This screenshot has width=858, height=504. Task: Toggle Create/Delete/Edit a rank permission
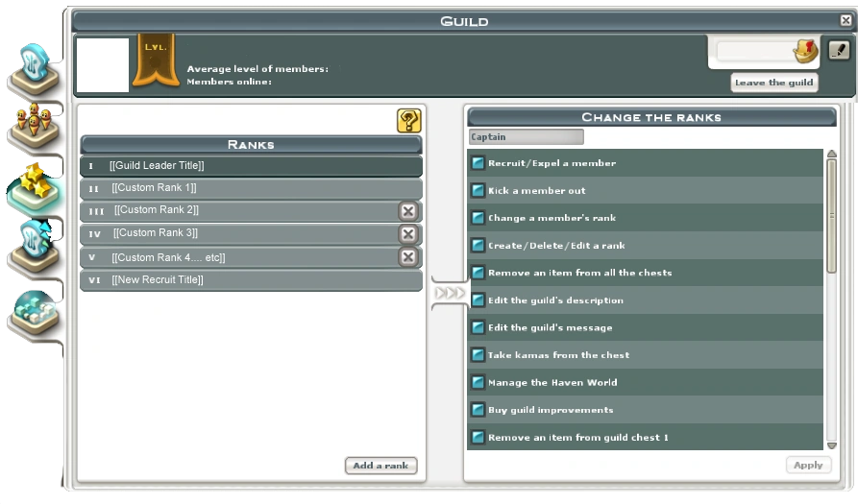(478, 245)
